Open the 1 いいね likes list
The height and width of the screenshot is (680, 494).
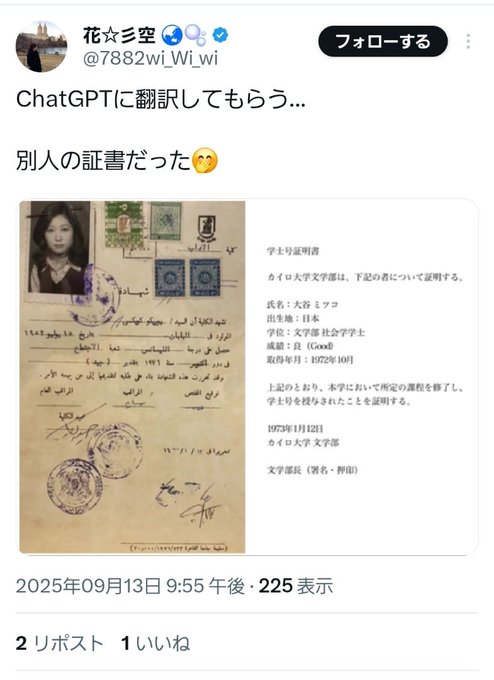156,643
